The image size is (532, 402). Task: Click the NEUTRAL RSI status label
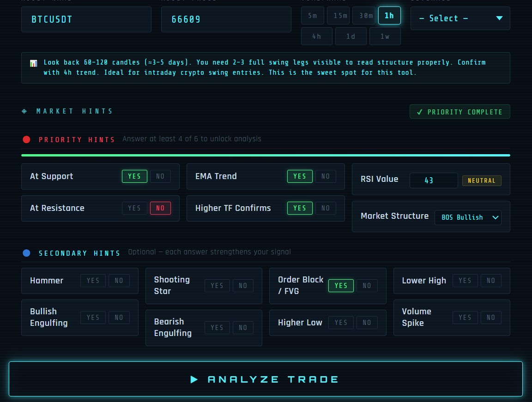(482, 180)
